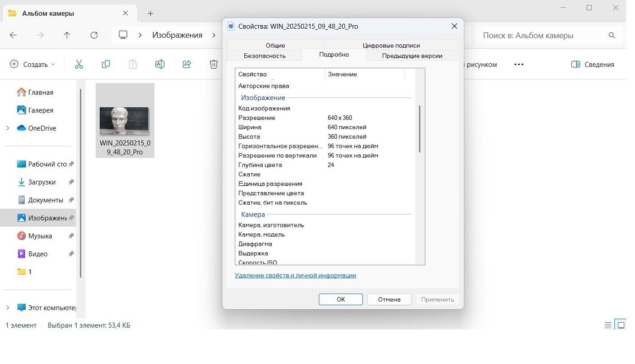Screen dimensions: 635x364
Task: Open the Безопасность tab
Action: tap(265, 56)
